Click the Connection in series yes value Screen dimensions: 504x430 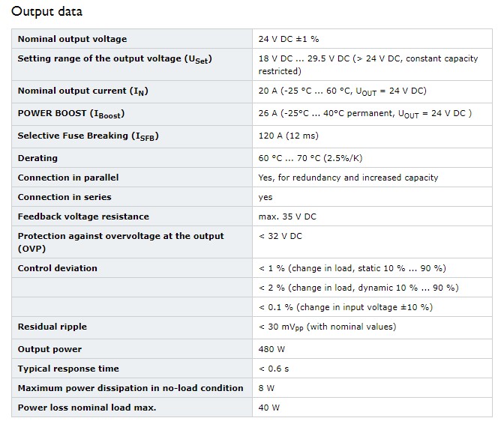[265, 197]
